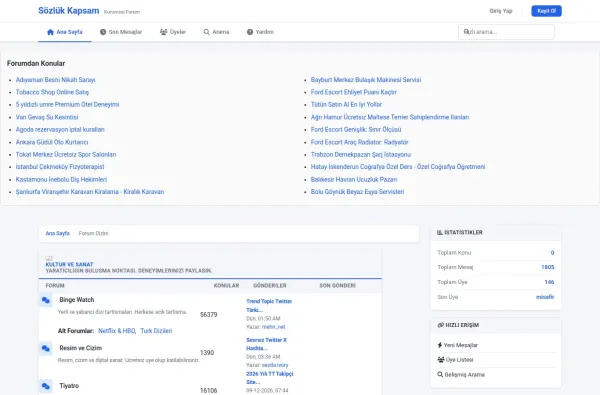Open topic Tütün Satın Al En İyi Yollar

(346, 104)
